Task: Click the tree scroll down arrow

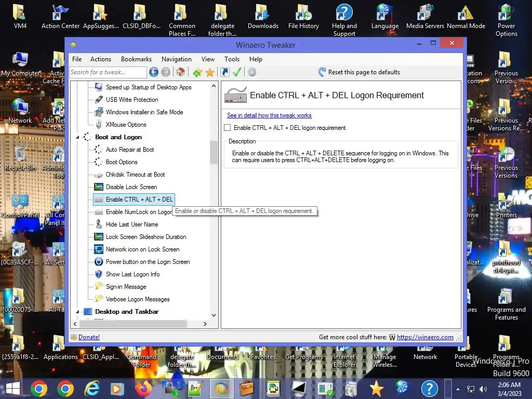Action: (x=214, y=315)
